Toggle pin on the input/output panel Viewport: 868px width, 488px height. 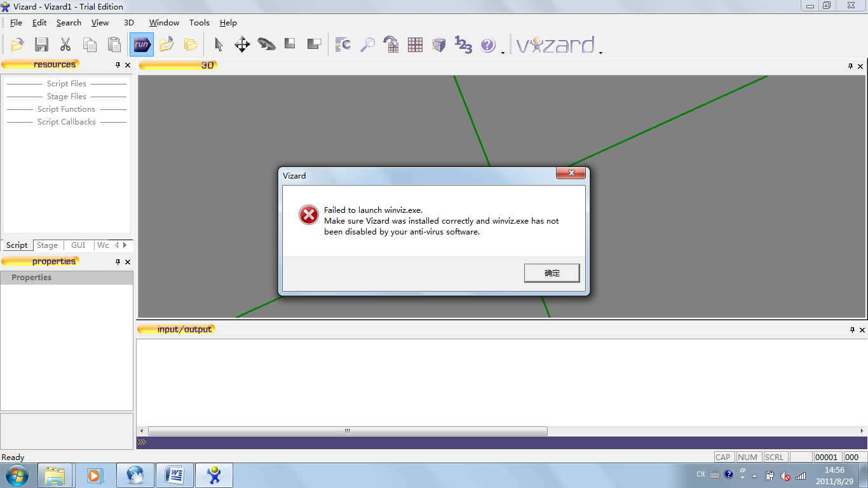point(852,330)
